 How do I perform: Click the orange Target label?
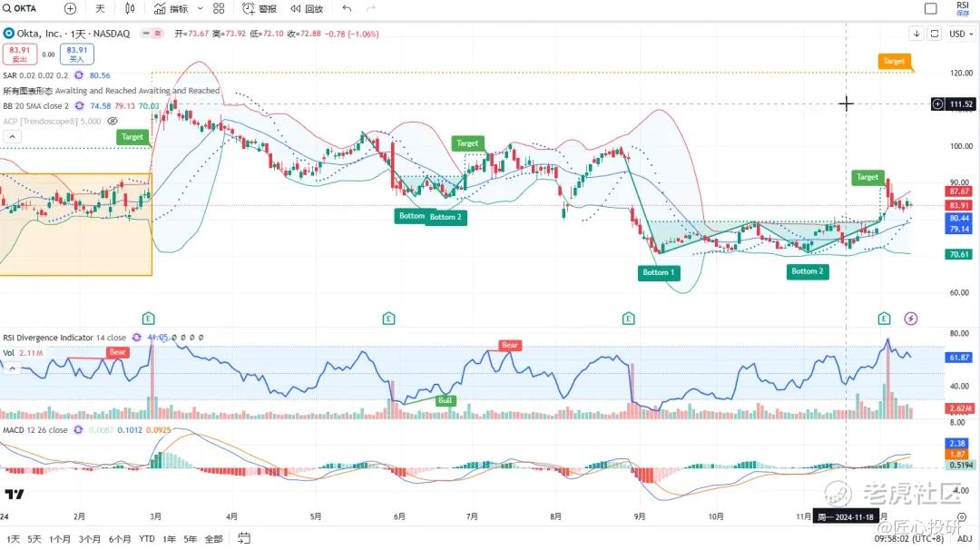point(895,61)
